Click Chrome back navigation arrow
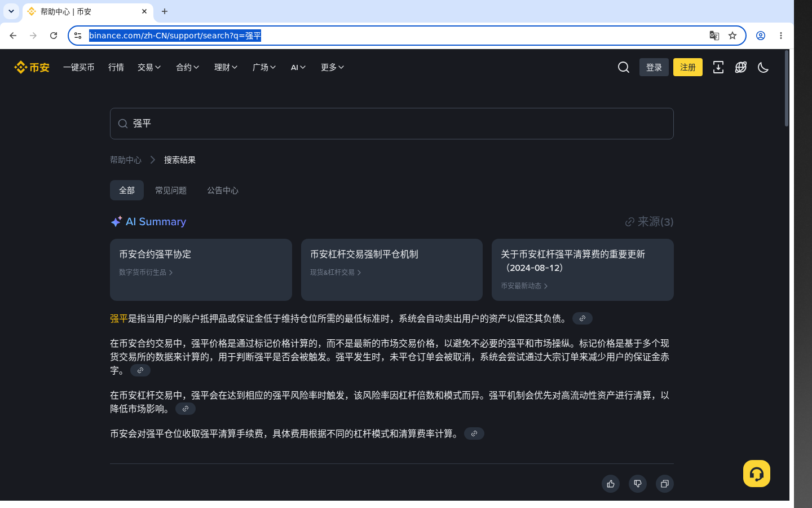 [x=13, y=36]
